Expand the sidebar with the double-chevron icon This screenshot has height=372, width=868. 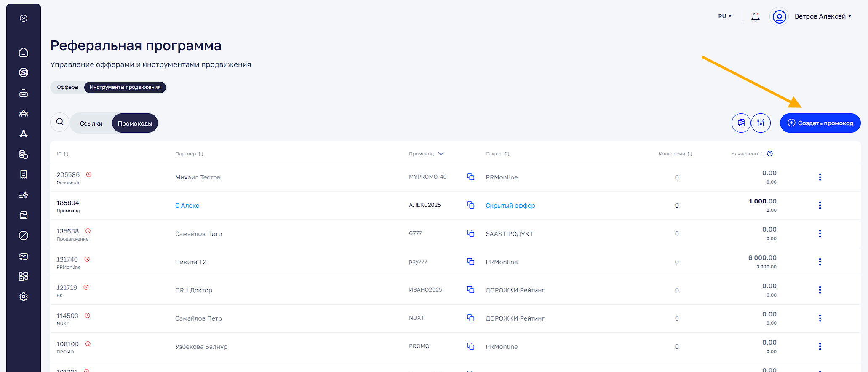coord(24,18)
